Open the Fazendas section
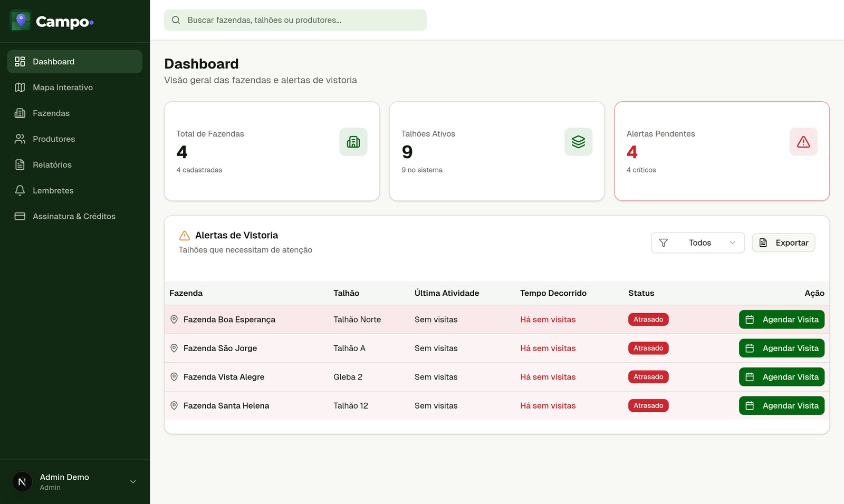Image resolution: width=844 pixels, height=504 pixels. pyautogui.click(x=75, y=113)
